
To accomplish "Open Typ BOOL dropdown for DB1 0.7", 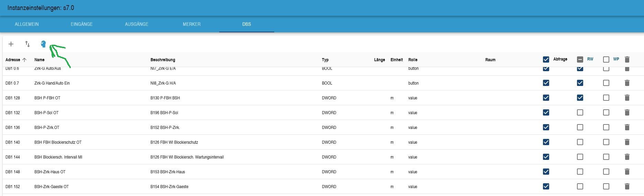I will click(327, 83).
